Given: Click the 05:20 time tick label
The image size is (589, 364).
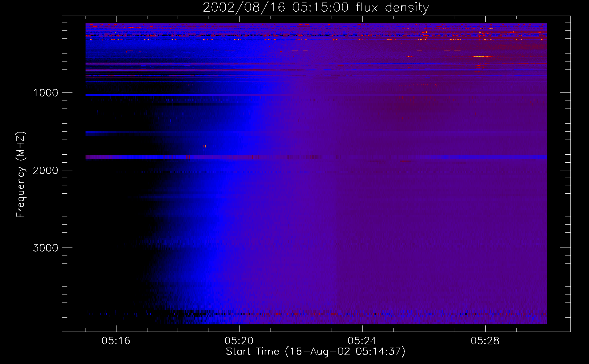Looking at the screenshot, I should click(239, 341).
